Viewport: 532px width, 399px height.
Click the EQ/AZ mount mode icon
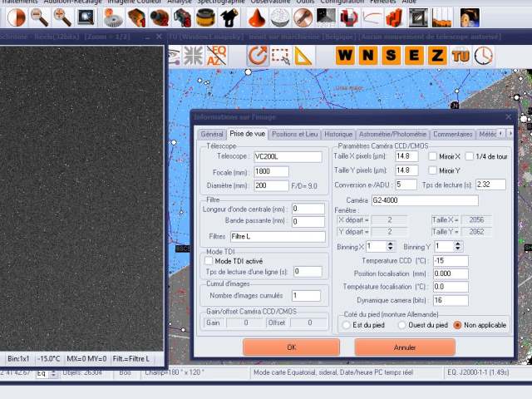[x=216, y=56]
